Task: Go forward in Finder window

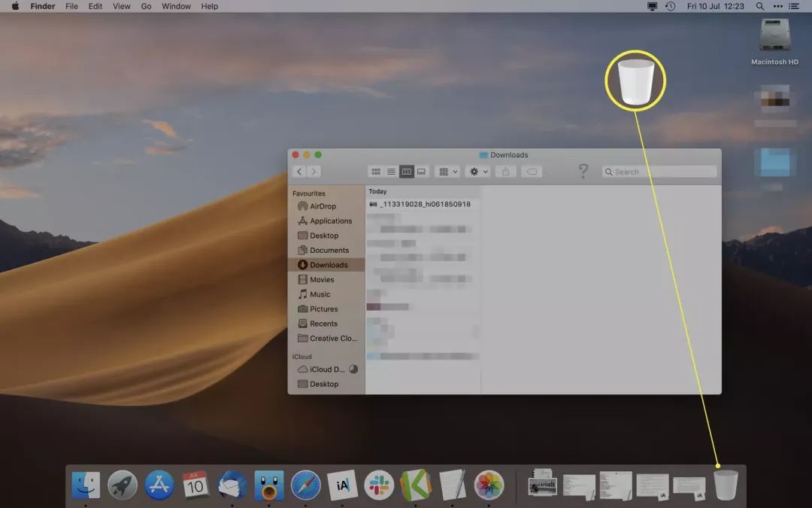Action: (314, 172)
